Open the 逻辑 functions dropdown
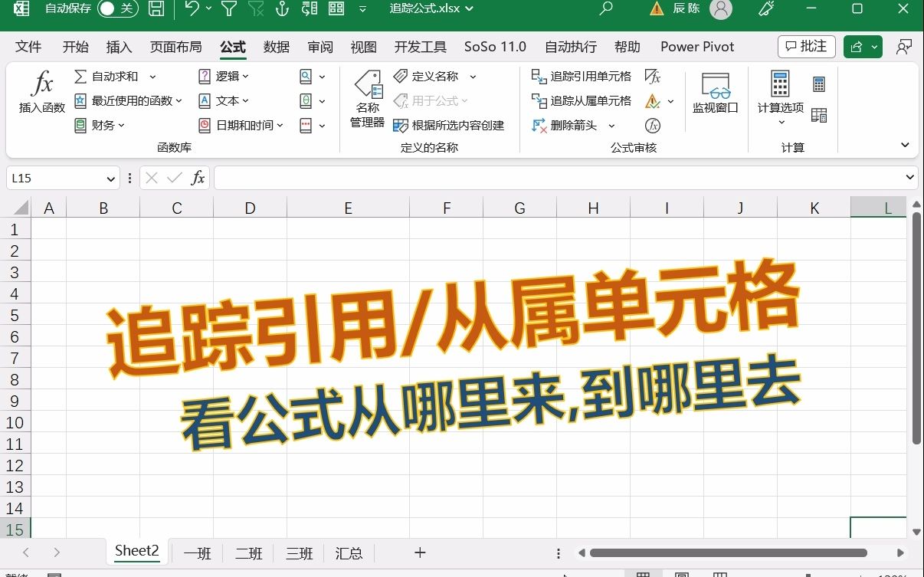The image size is (924, 577). click(x=224, y=77)
